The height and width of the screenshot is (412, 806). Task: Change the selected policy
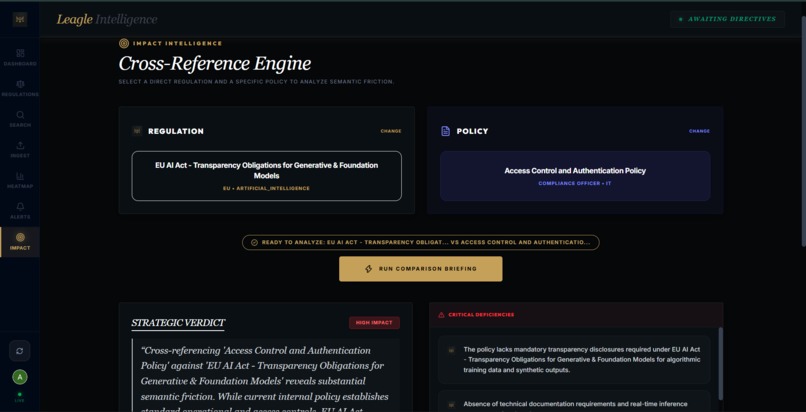coord(699,131)
